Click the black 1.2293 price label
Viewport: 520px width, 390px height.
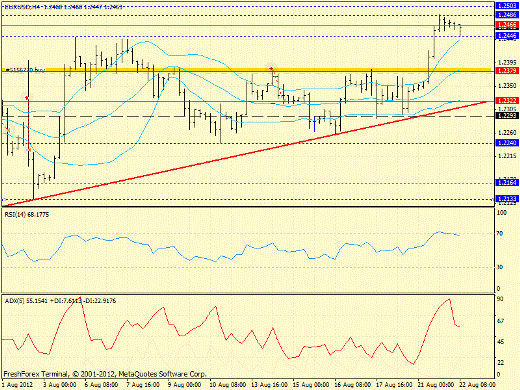click(x=507, y=115)
